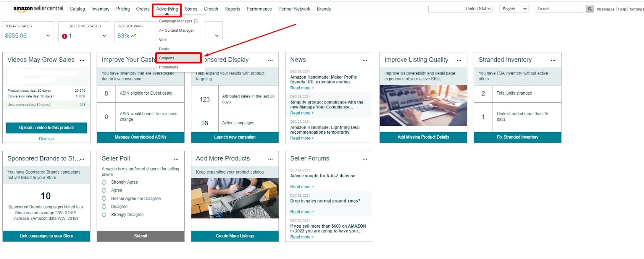The image size is (644, 259).
Task: Click Fix Stranded Inventory button
Action: (x=518, y=137)
